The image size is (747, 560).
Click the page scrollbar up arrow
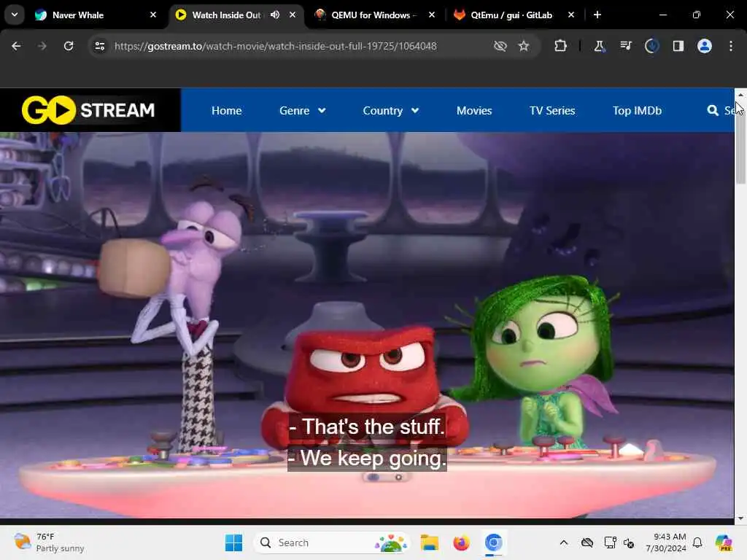[740, 95]
